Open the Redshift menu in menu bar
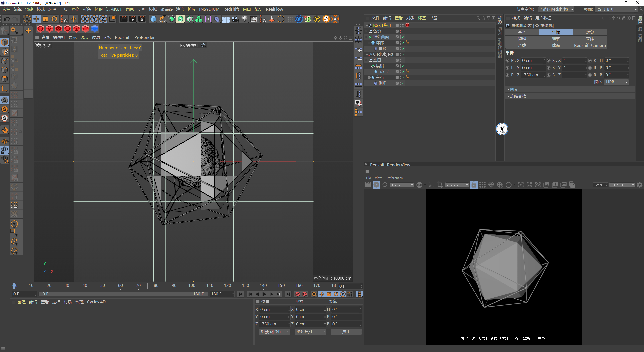The height and width of the screenshot is (352, 644). click(231, 9)
